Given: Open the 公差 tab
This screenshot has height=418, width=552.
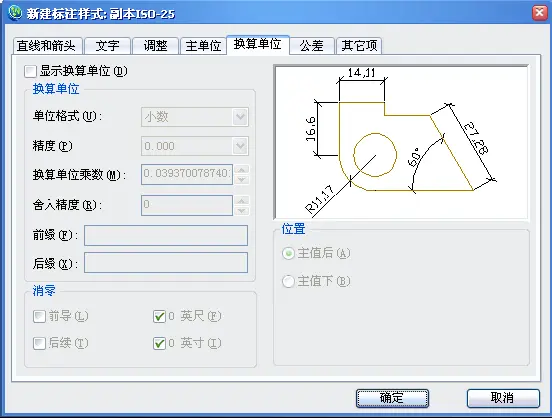Looking at the screenshot, I should pyautogui.click(x=312, y=46).
